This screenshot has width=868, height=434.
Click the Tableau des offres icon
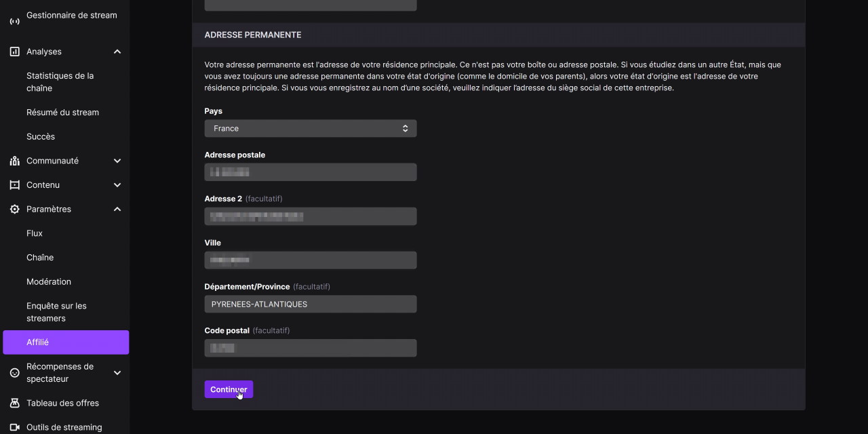(x=14, y=403)
